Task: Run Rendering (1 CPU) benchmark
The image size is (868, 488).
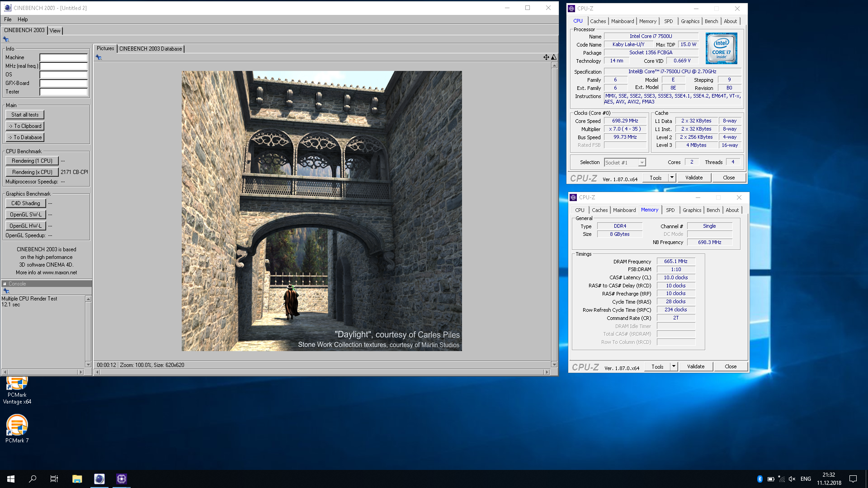Action: pos(32,161)
